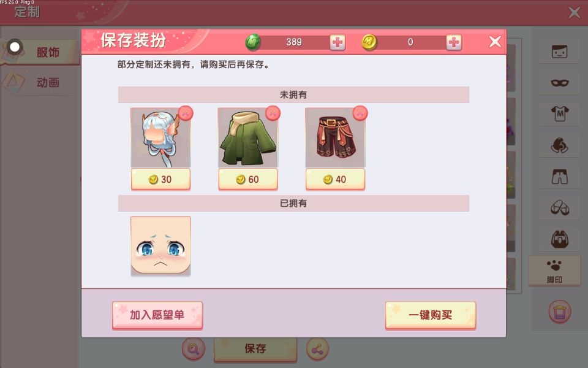
Task: Open the shirt category icon
Action: coord(559,113)
